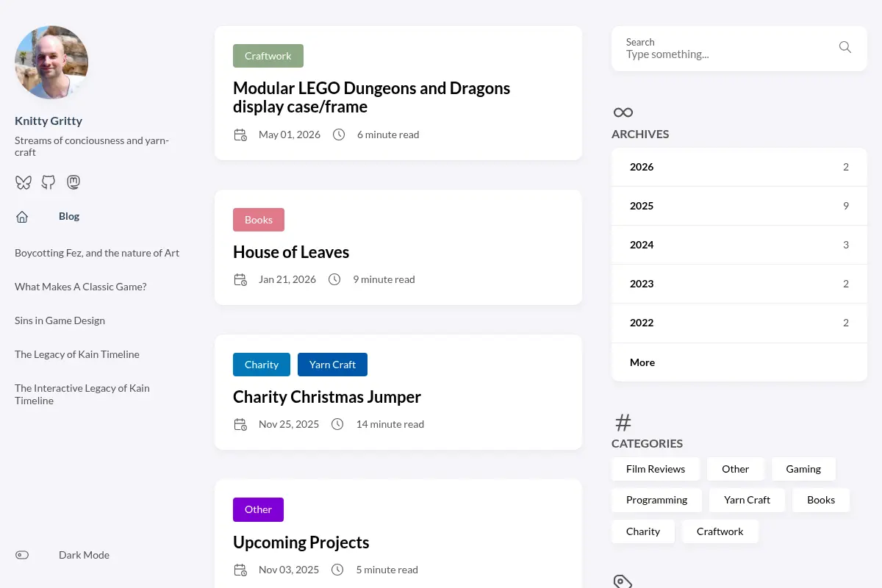Open the Mastodon social icon

tap(73, 182)
